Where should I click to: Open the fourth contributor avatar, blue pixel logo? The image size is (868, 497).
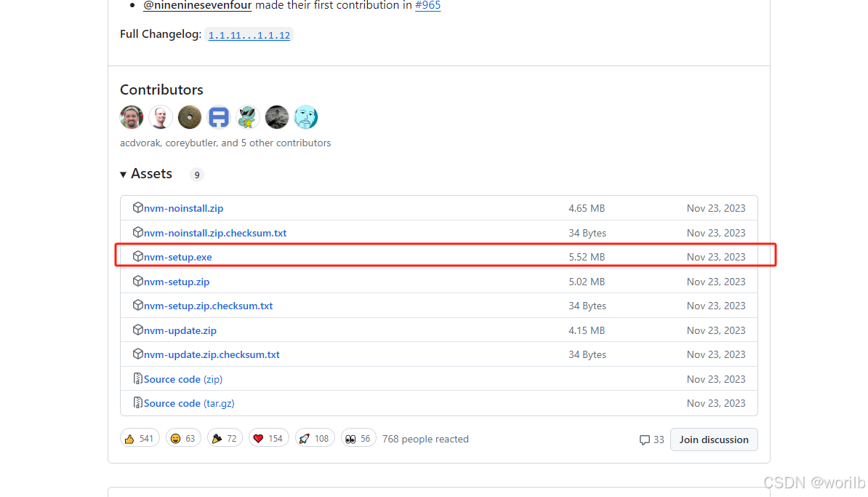point(219,117)
